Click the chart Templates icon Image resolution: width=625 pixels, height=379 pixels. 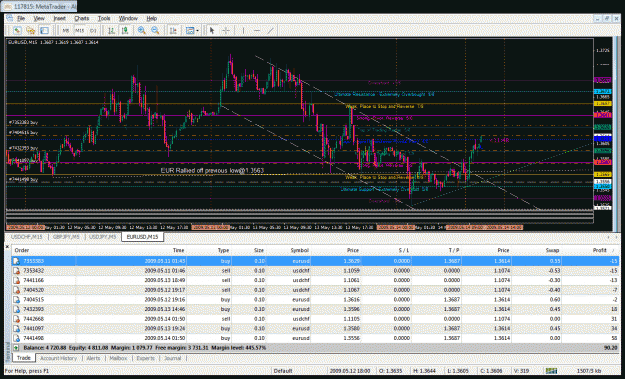[x=190, y=30]
